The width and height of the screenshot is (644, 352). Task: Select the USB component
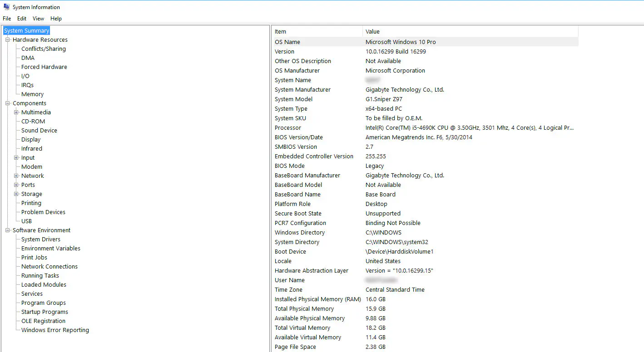click(26, 221)
